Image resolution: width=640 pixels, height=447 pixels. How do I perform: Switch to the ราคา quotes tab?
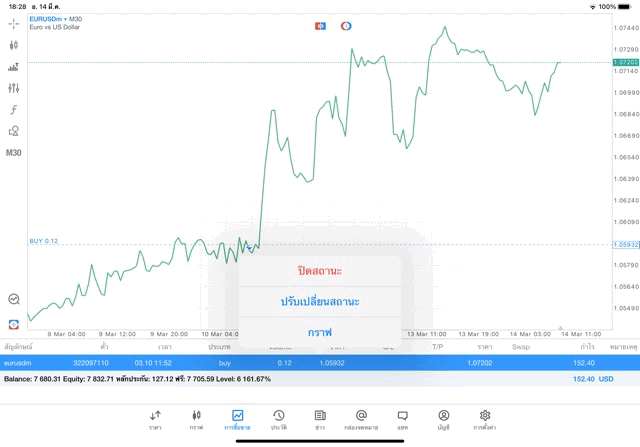click(155, 420)
